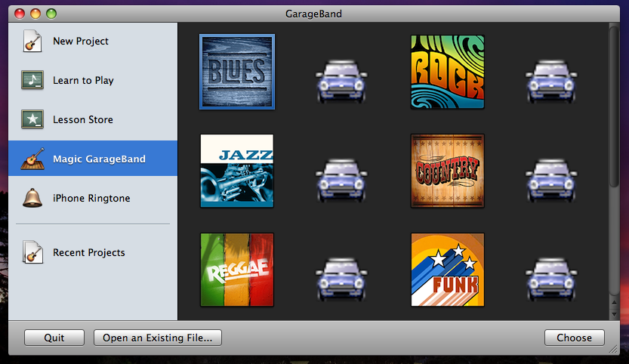Click the New Project guitar document icon
The width and height of the screenshot is (629, 364).
32,41
